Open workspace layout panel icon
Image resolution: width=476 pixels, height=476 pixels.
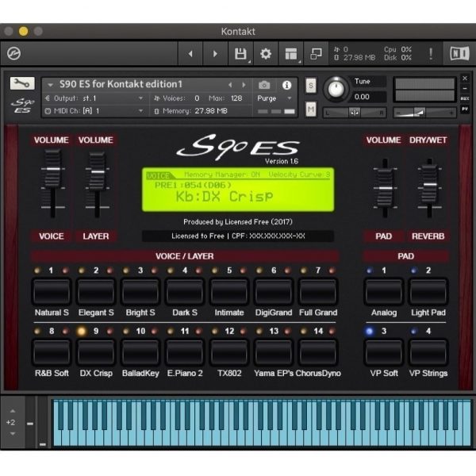pos(291,54)
